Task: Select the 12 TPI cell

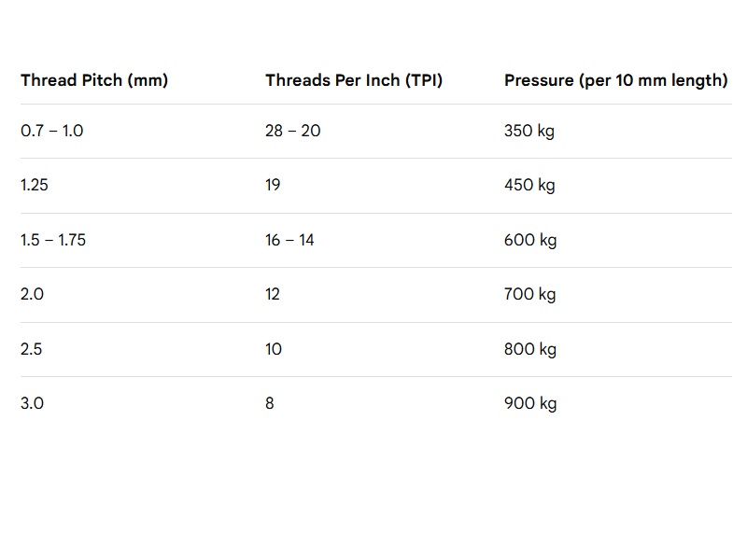Action: coord(273,294)
